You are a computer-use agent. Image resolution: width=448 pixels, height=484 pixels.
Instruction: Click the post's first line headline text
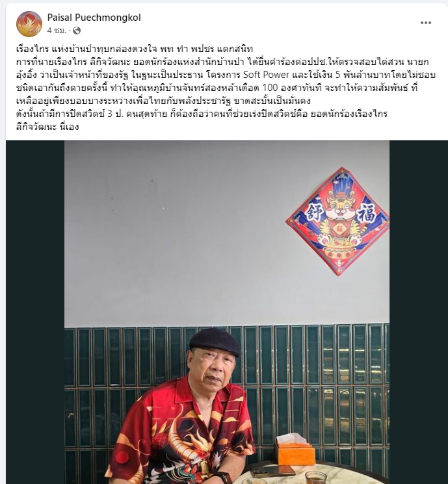pyautogui.click(x=135, y=49)
